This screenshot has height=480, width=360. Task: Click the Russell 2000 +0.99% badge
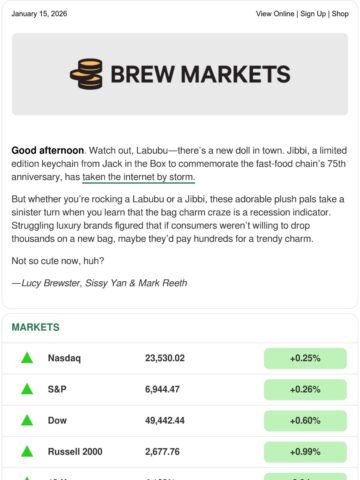[305, 452]
